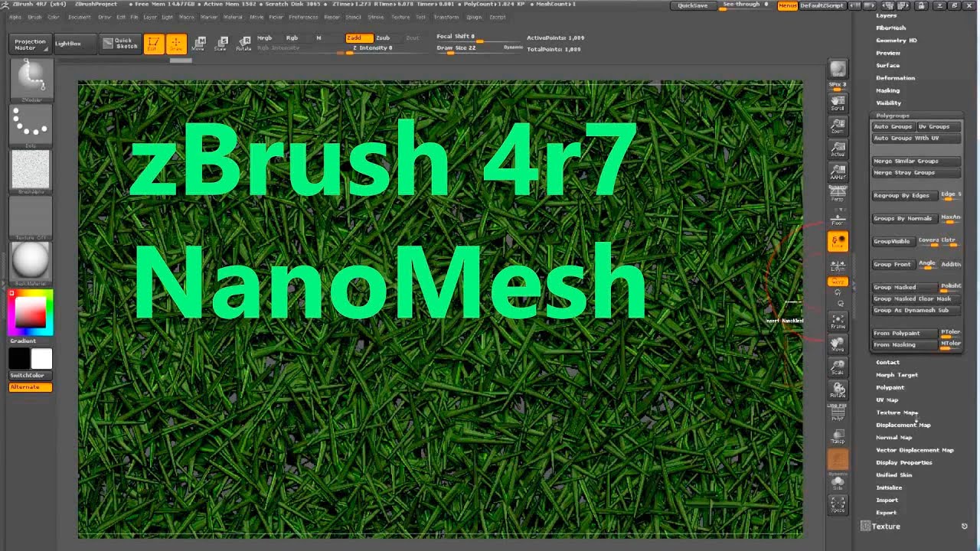Open the Brush menu
The width and height of the screenshot is (980, 551).
34,17
